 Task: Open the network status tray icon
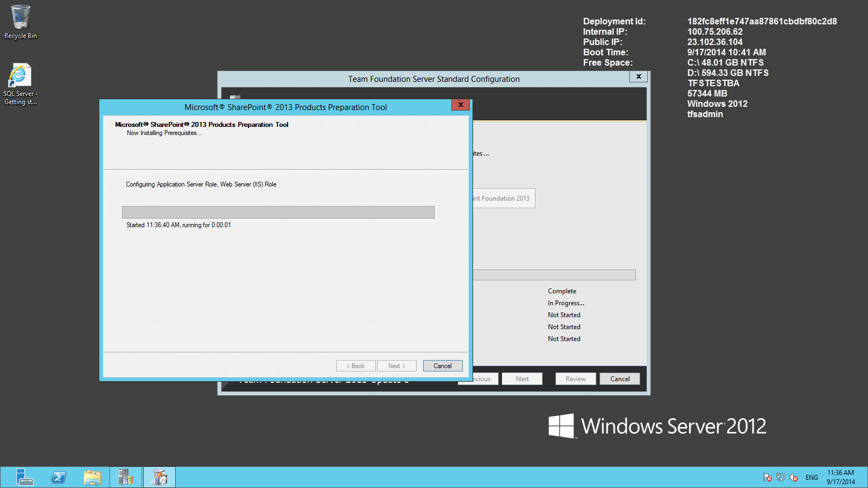(x=781, y=477)
